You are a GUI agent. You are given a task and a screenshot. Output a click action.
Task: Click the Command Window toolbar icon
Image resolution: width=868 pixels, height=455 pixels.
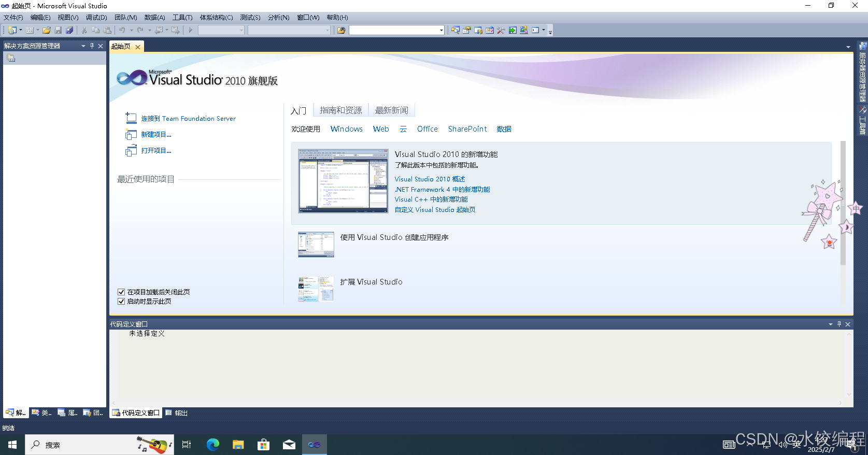(x=535, y=30)
